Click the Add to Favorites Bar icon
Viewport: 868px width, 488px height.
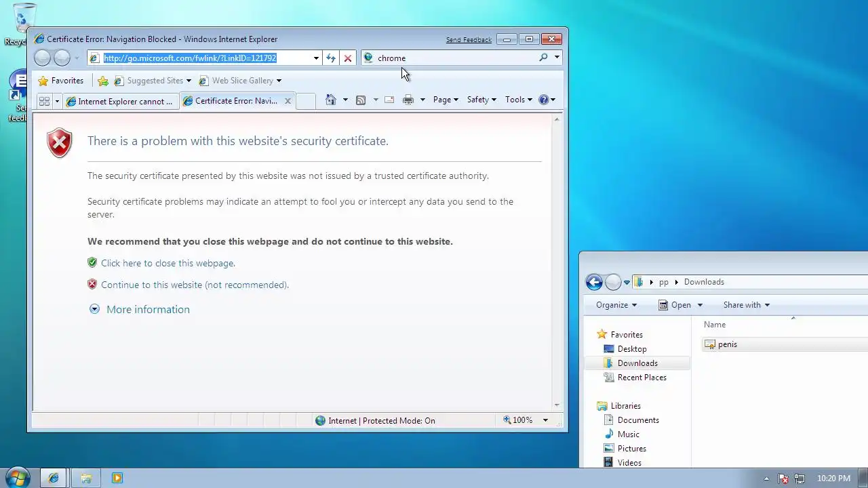pos(103,81)
